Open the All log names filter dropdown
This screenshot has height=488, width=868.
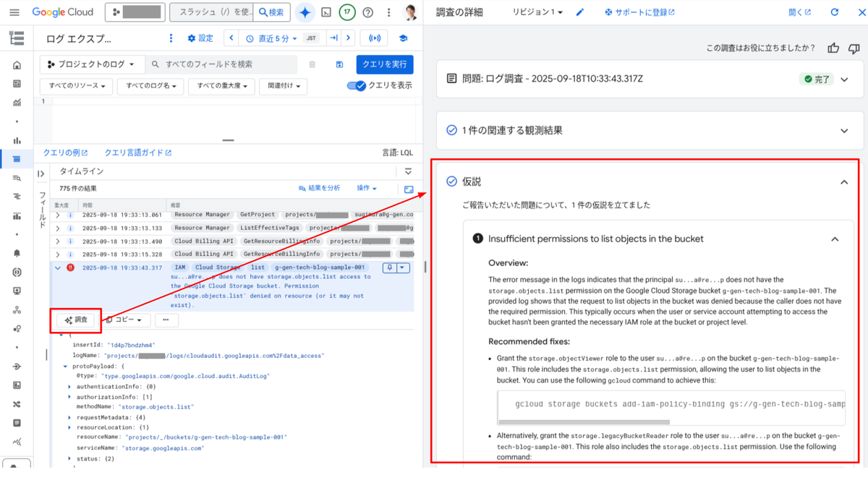[x=150, y=86]
